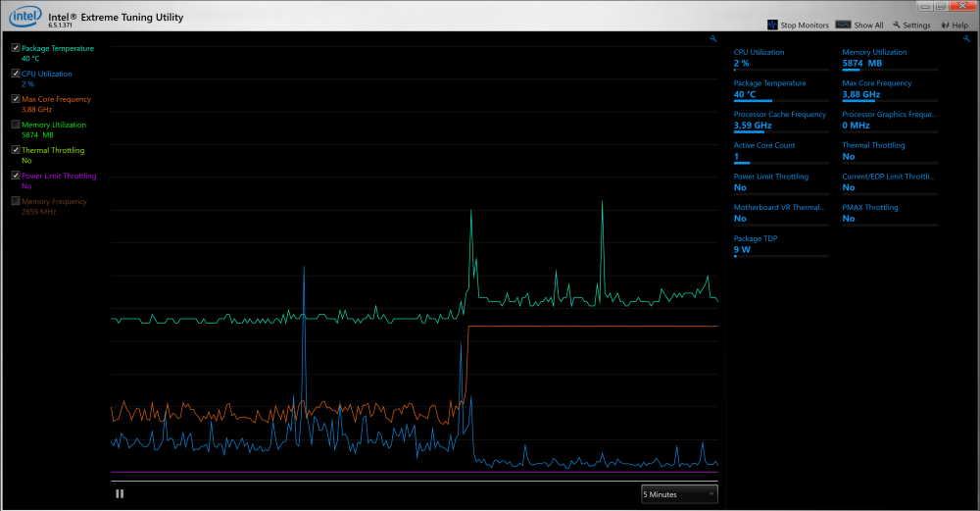Image resolution: width=980 pixels, height=511 pixels.
Task: Click the CPU Utilization bar in right panel
Action: click(781, 71)
